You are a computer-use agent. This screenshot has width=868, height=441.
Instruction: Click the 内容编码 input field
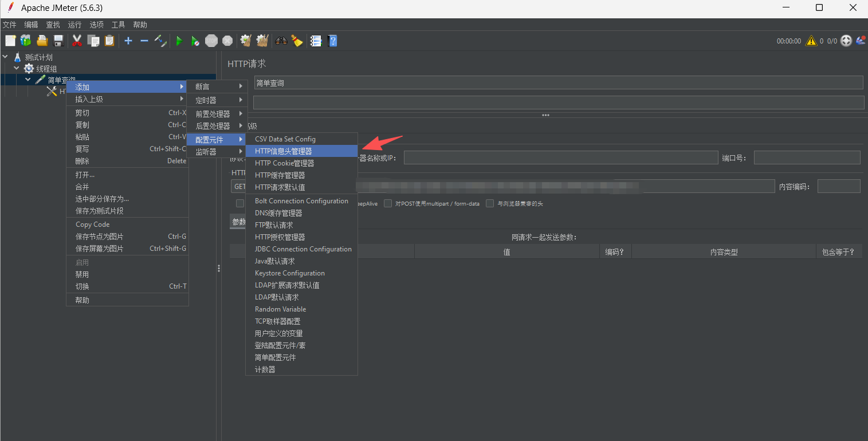(839, 186)
